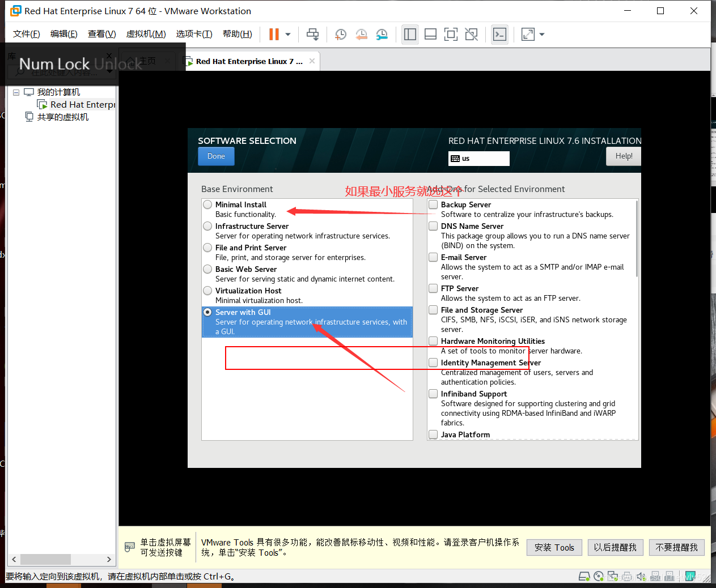Send Ctrl+Alt+Del to the virtual machine
Viewport: 716px width, 588px height.
[x=312, y=35]
